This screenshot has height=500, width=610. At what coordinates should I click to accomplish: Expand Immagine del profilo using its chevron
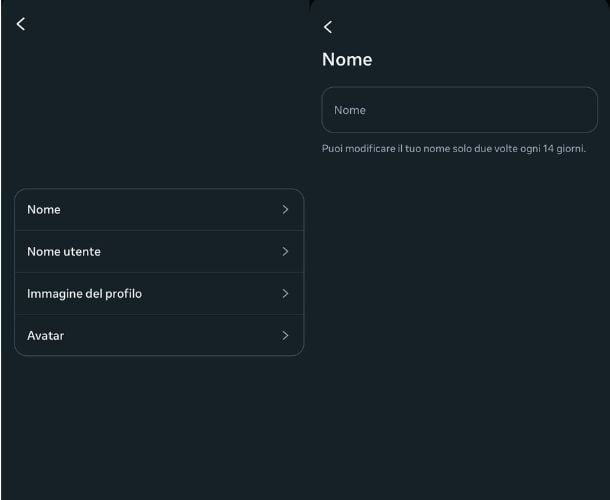pyautogui.click(x=285, y=294)
